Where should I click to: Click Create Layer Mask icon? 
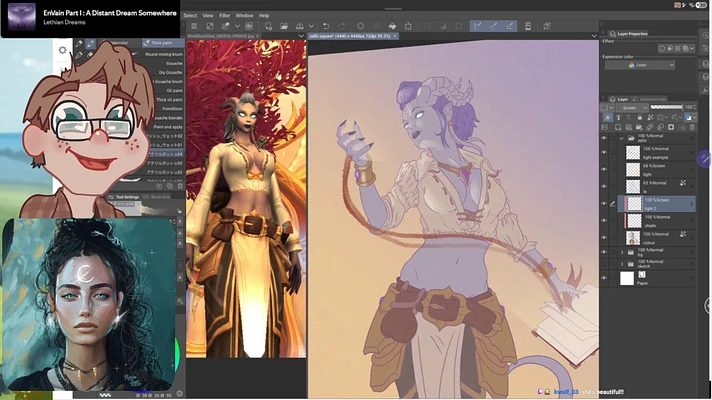671,128
